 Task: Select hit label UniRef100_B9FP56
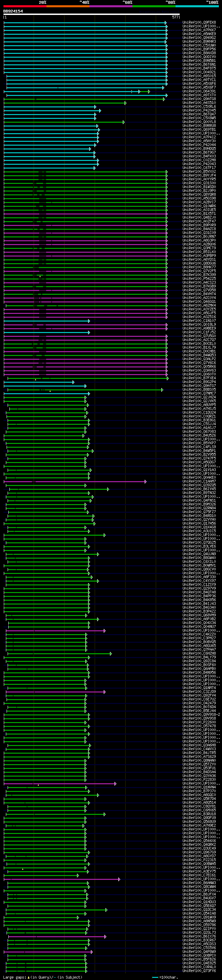coord(199,49)
